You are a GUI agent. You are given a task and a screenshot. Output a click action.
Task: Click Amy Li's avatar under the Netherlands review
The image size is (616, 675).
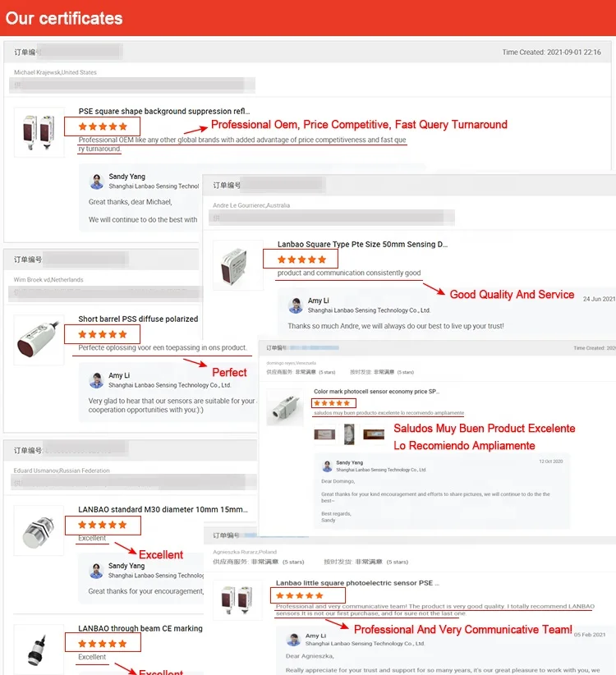click(x=96, y=380)
